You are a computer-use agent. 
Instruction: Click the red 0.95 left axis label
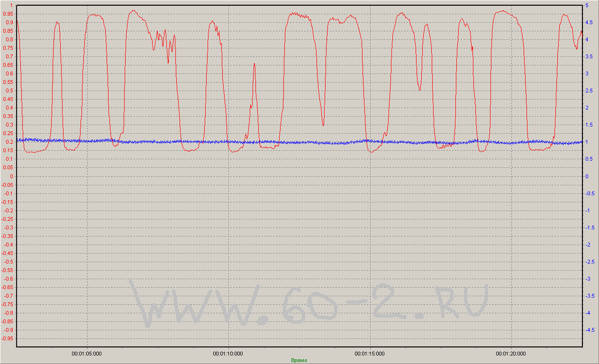click(8, 14)
